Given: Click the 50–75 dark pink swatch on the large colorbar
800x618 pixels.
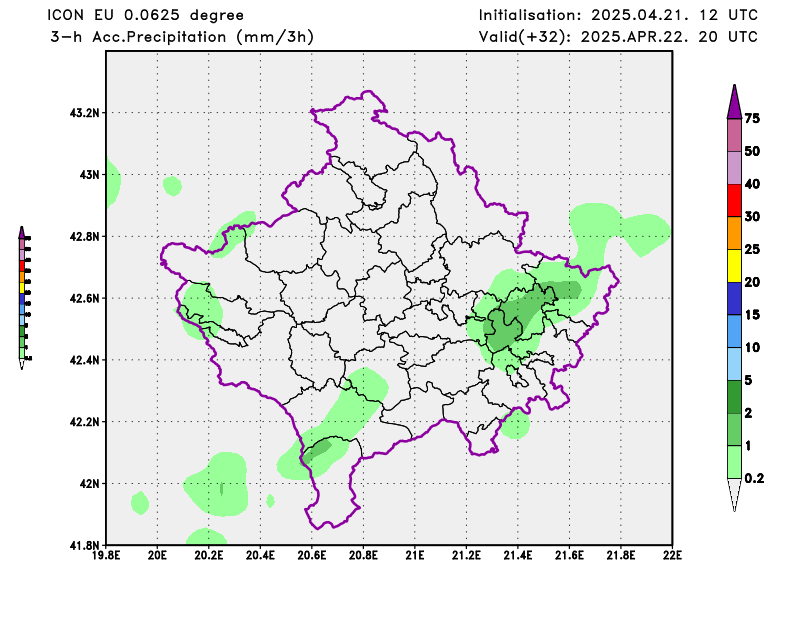Looking at the screenshot, I should coord(734,135).
